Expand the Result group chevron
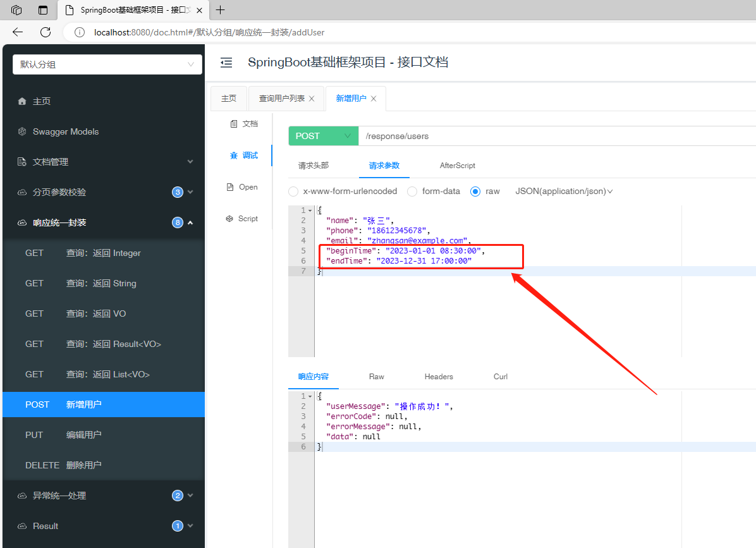The height and width of the screenshot is (548, 756). click(190, 526)
